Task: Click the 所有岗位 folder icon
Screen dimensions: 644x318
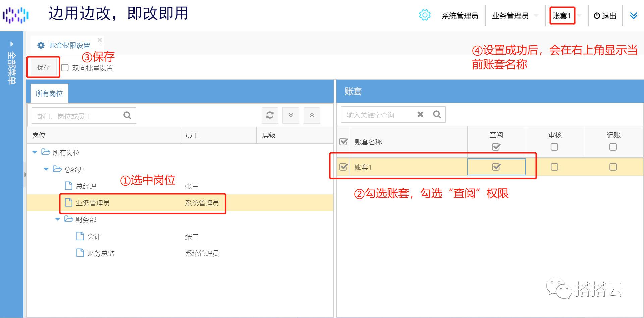Action: 46,152
